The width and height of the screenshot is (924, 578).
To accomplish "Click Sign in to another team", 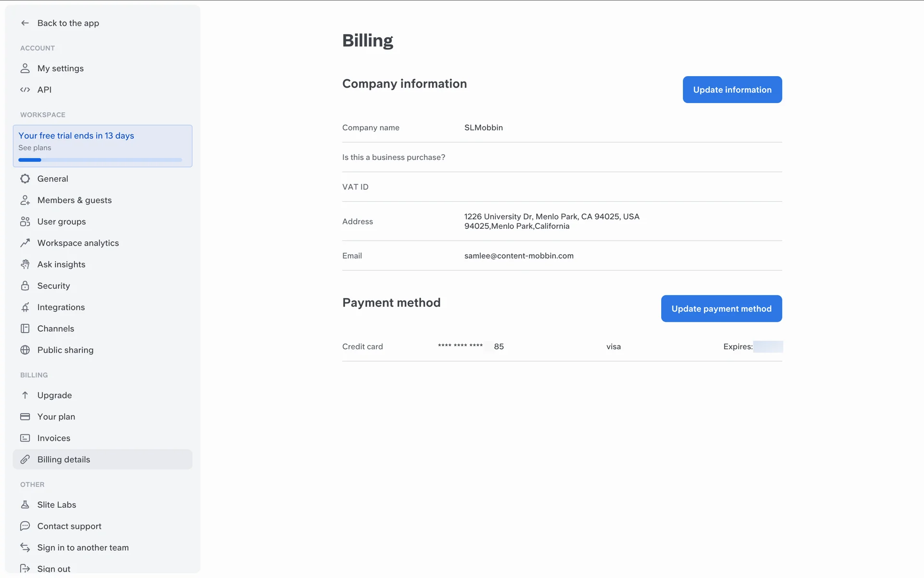I will (x=83, y=548).
